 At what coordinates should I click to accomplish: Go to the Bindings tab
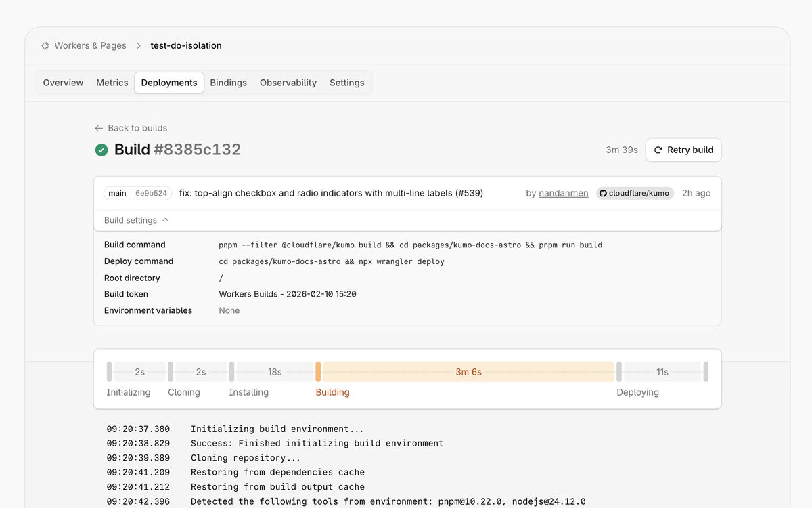229,83
